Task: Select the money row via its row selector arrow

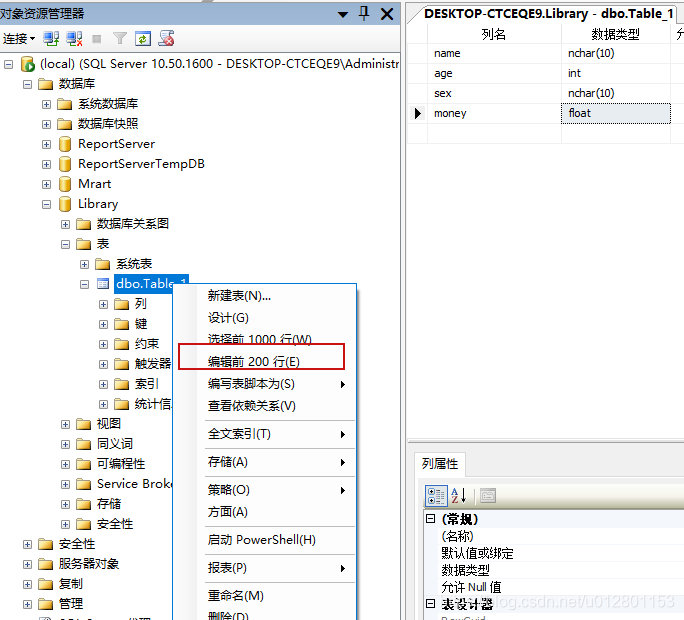Action: click(417, 113)
